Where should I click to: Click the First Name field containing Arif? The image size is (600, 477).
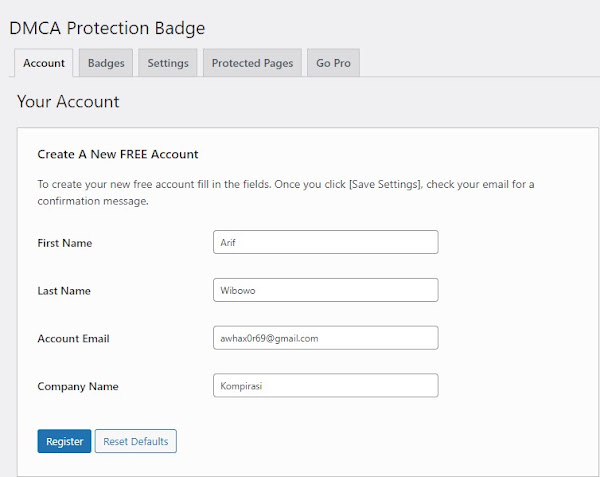(325, 242)
